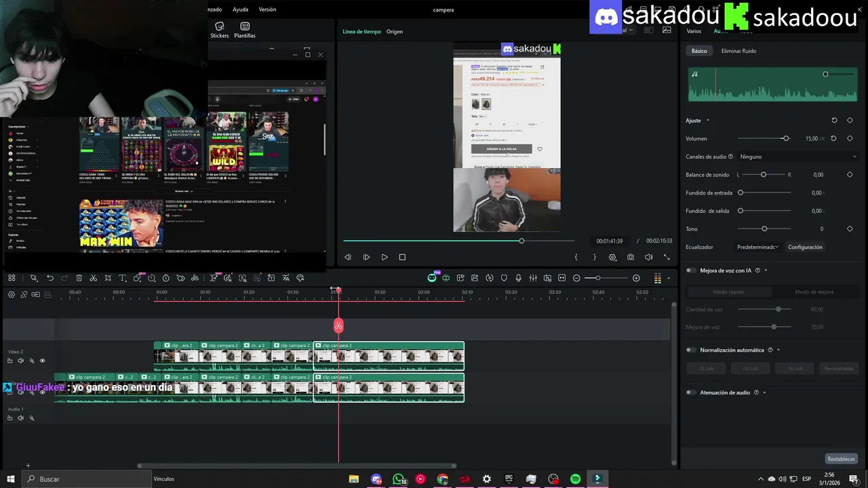This screenshot has height=488, width=868.
Task: Enable Normalización automática toggle
Action: tap(691, 350)
